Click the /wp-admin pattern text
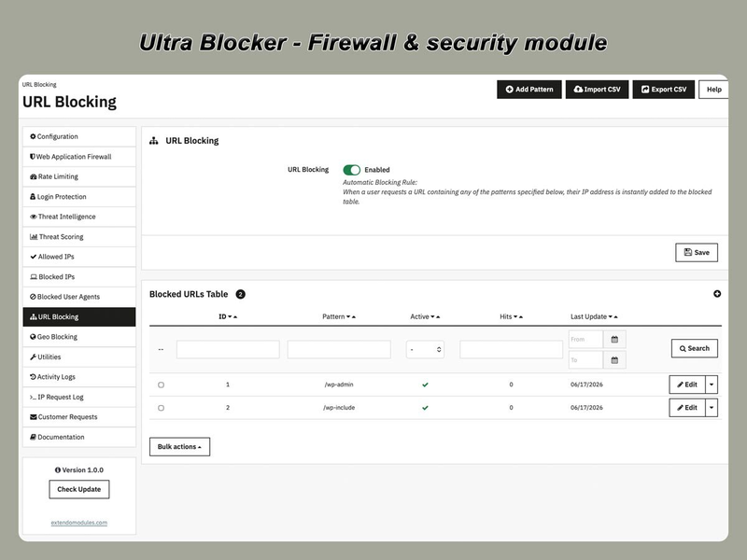This screenshot has width=747, height=560. [339, 385]
